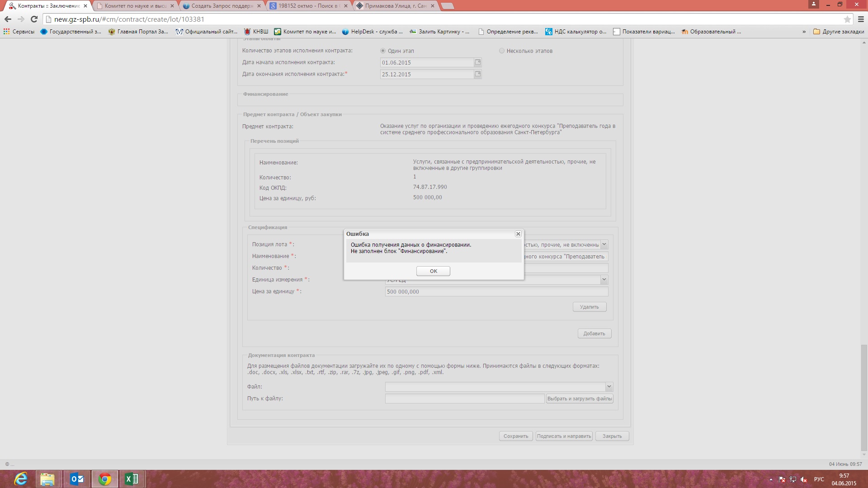868x488 pixels.
Task: Open the Официальный сайт... bookmark
Action: [x=207, y=32]
